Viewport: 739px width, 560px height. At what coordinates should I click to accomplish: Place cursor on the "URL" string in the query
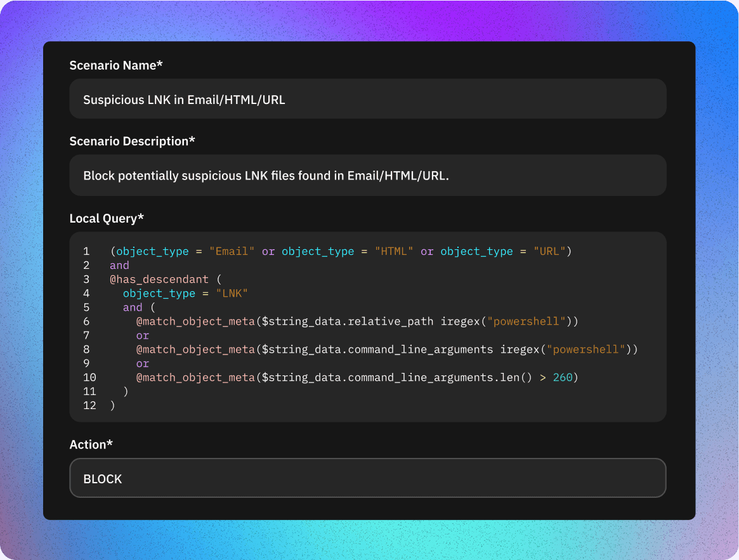click(549, 251)
